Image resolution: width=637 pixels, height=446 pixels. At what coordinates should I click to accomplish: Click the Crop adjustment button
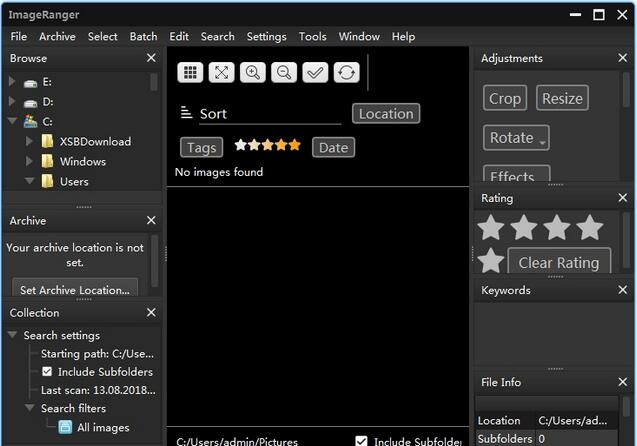click(x=505, y=98)
